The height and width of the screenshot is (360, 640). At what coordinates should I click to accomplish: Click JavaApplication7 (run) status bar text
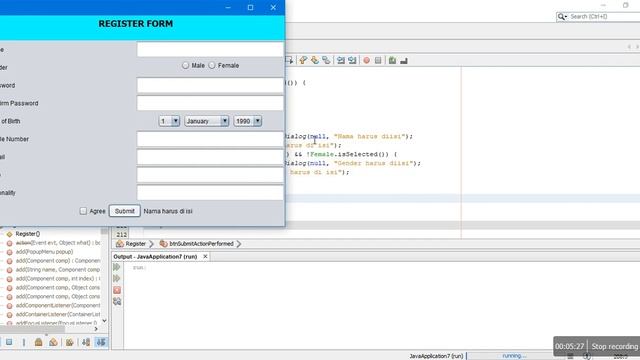click(x=436, y=356)
